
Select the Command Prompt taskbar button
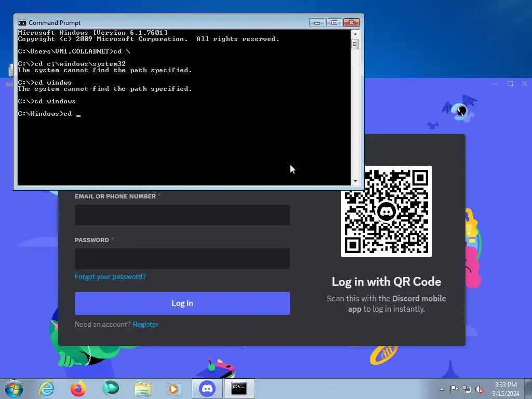239,389
